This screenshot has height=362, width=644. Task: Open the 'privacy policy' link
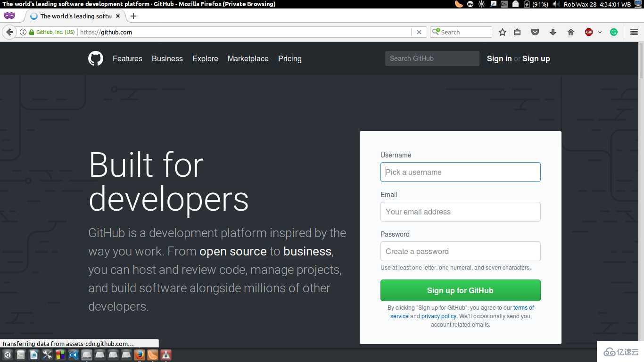tap(439, 316)
